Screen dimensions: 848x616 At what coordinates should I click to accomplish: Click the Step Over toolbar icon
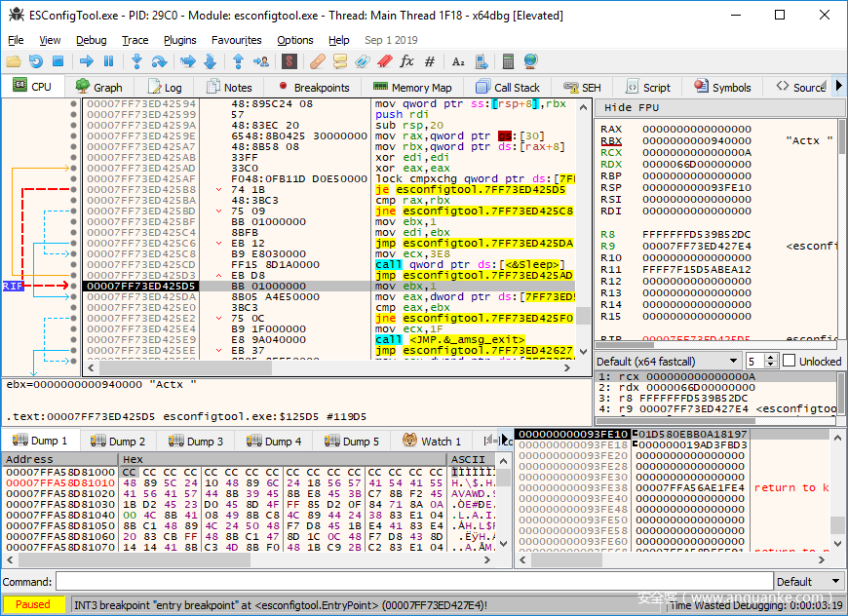160,61
